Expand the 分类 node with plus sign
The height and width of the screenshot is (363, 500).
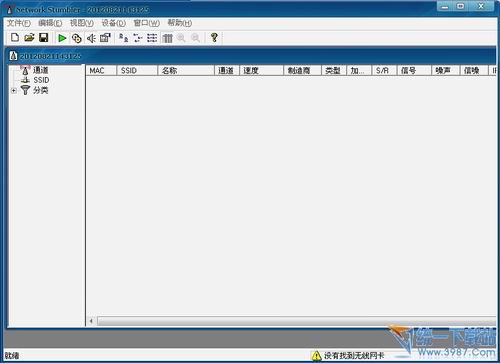14,90
